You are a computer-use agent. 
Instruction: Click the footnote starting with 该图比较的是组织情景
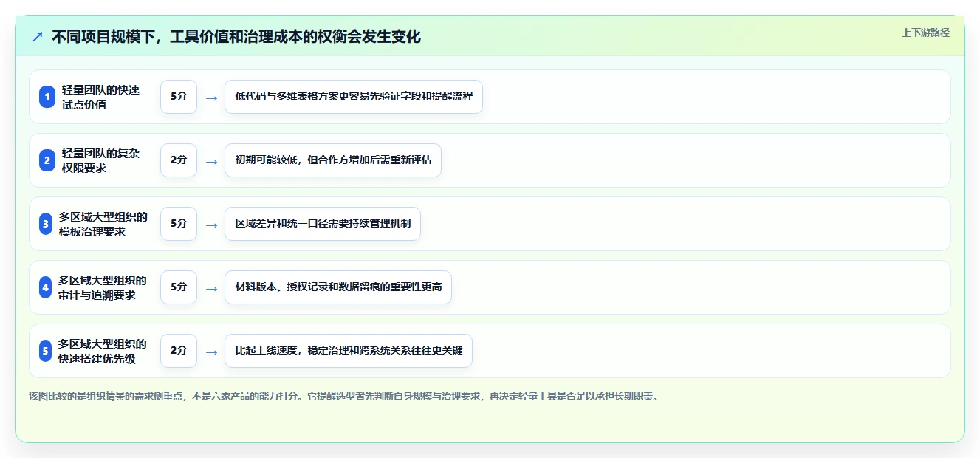pos(343,396)
